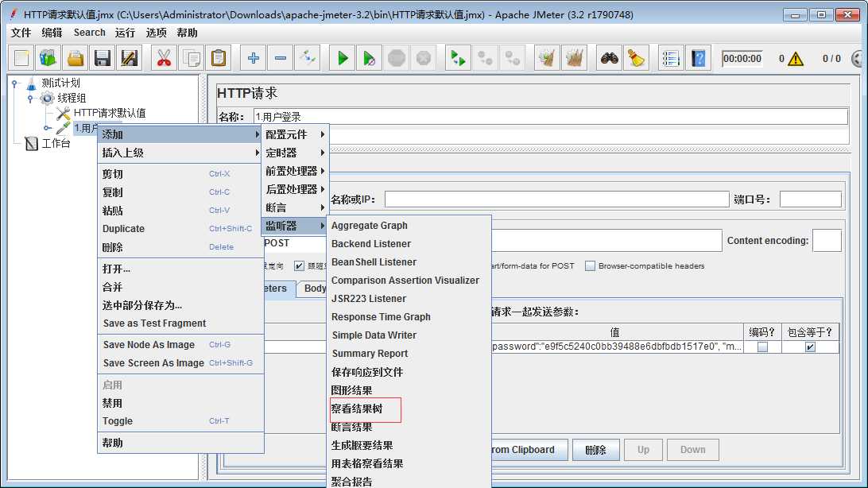Screen dimensions: 868x488
Task: Click the Save As pencil-and-disk icon
Action: click(129, 58)
